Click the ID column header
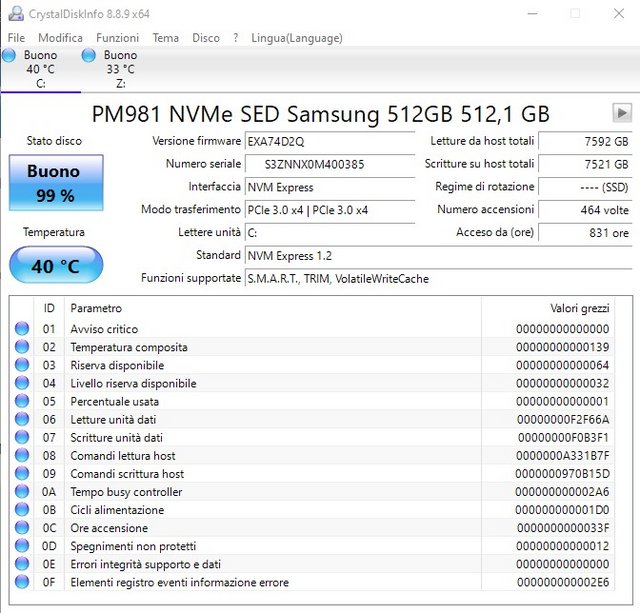The image size is (640, 613). (x=49, y=308)
